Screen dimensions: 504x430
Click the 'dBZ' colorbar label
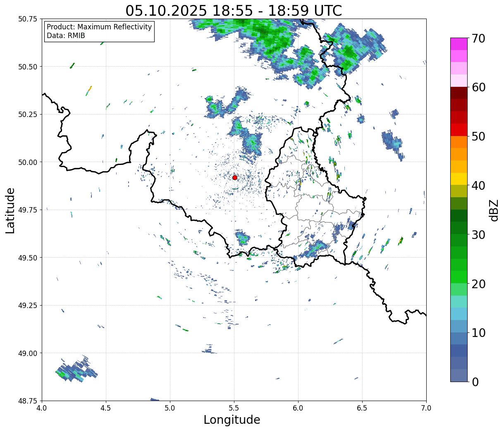coord(494,210)
